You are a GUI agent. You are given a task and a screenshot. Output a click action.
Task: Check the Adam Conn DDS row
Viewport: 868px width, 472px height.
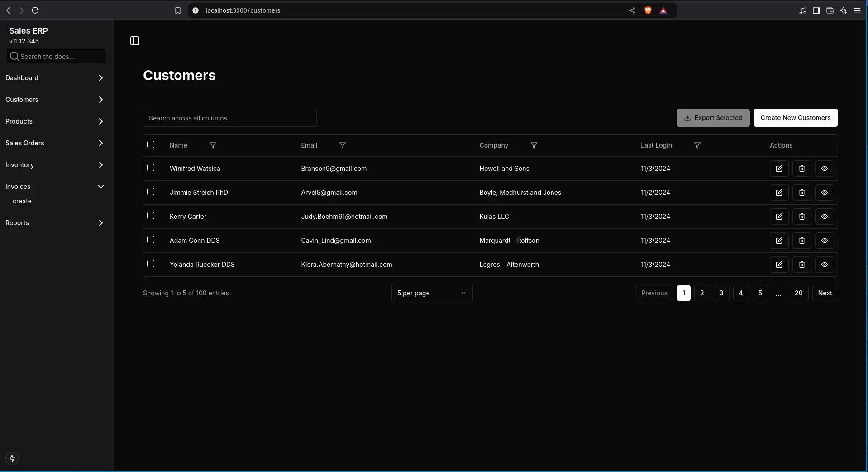click(151, 240)
